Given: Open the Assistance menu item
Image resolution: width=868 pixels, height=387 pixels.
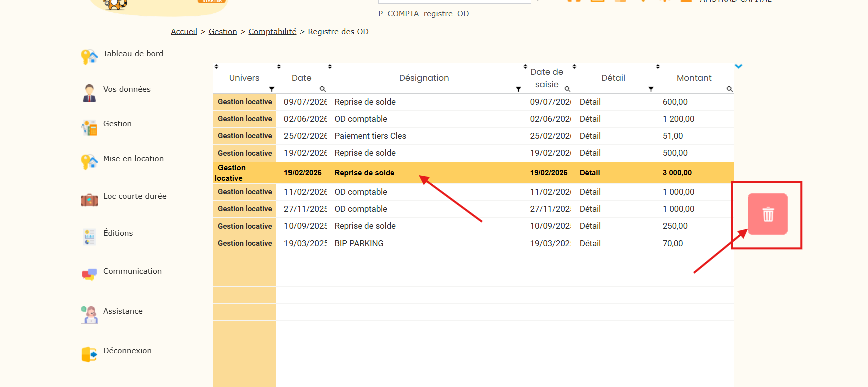Looking at the screenshot, I should point(123,311).
